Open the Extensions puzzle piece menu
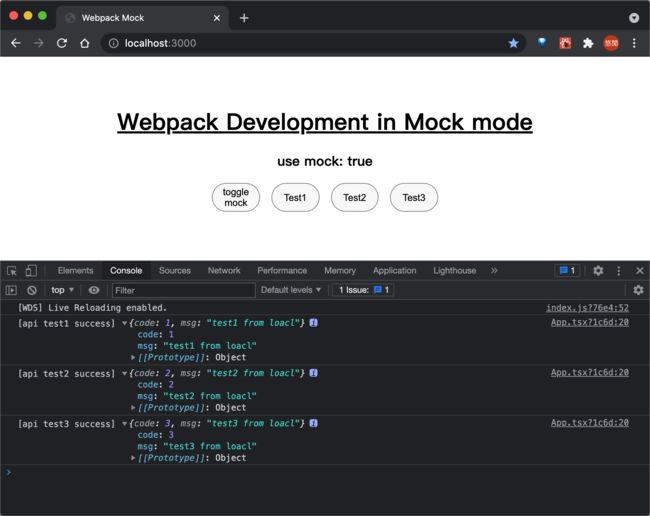Screen dimensions: 650x516 (x=588, y=43)
